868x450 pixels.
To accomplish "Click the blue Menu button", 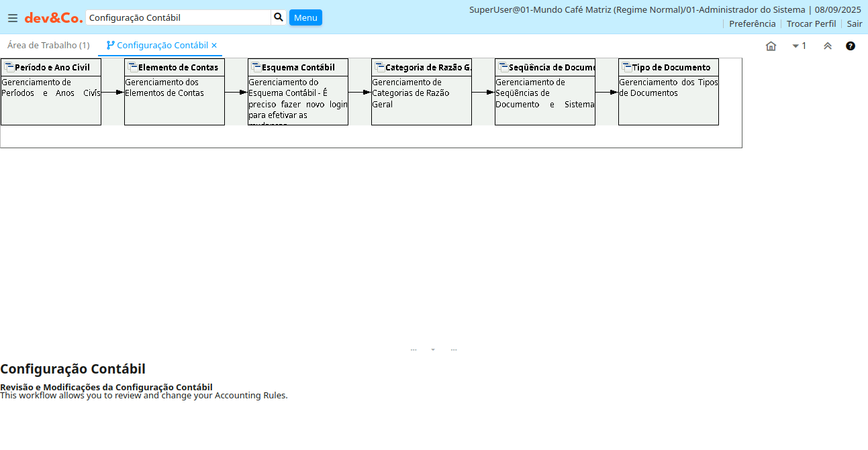I will [305, 17].
